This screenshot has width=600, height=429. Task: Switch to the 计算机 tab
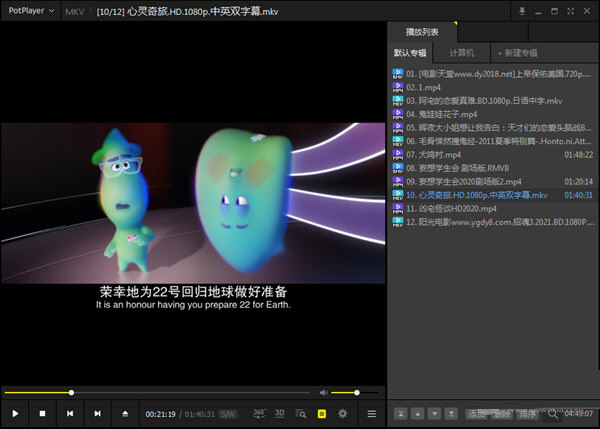tap(462, 52)
